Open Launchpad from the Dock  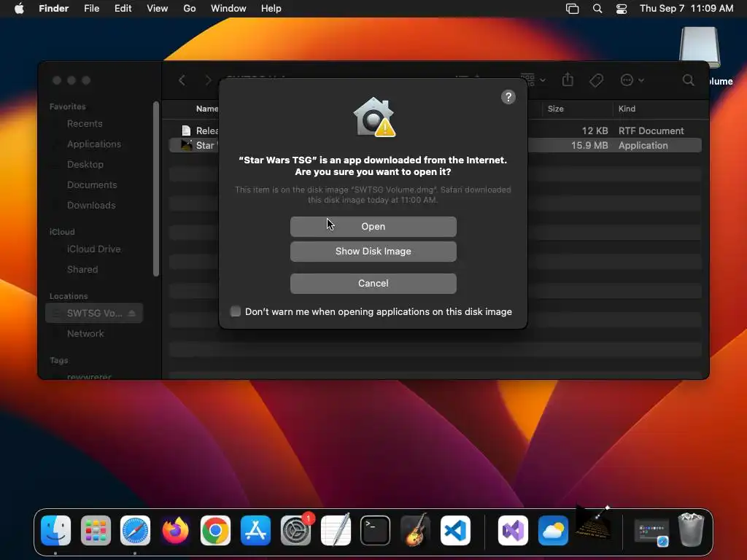click(96, 531)
